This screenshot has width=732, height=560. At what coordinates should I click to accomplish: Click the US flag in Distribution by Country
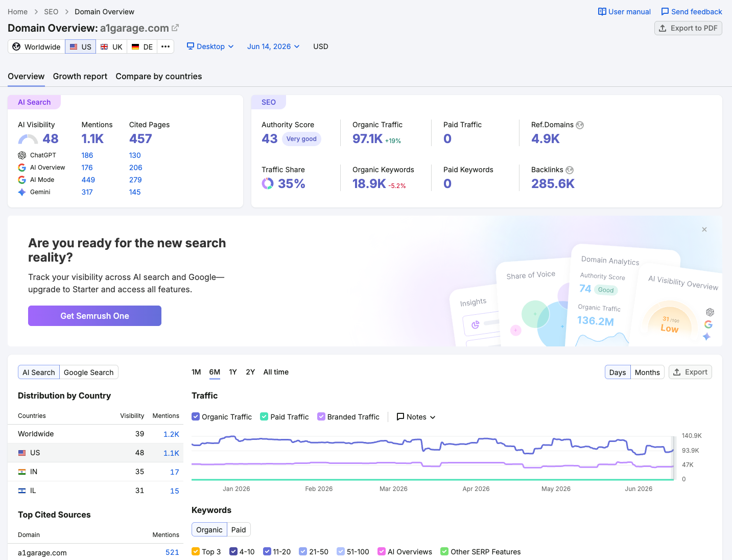(x=22, y=453)
